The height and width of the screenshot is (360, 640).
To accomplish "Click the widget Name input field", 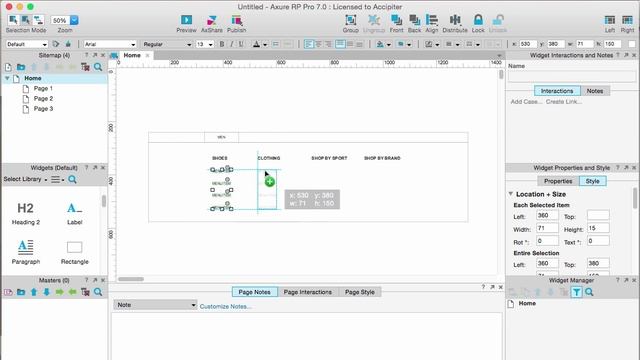I will [x=571, y=76].
